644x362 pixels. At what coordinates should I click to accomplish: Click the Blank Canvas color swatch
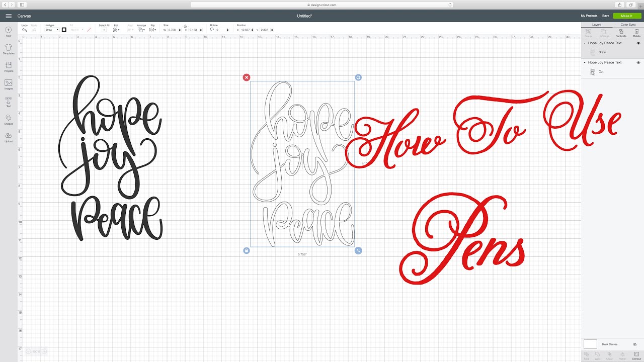click(590, 344)
